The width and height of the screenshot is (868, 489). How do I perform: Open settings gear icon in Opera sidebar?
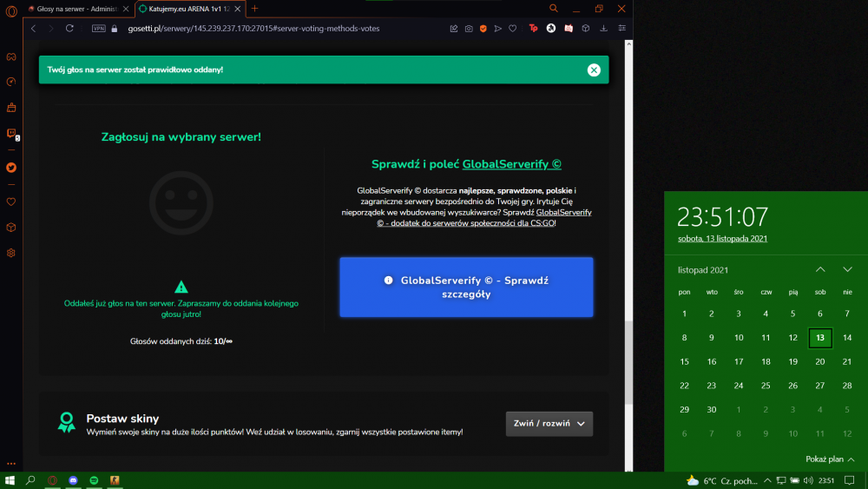tap(11, 253)
